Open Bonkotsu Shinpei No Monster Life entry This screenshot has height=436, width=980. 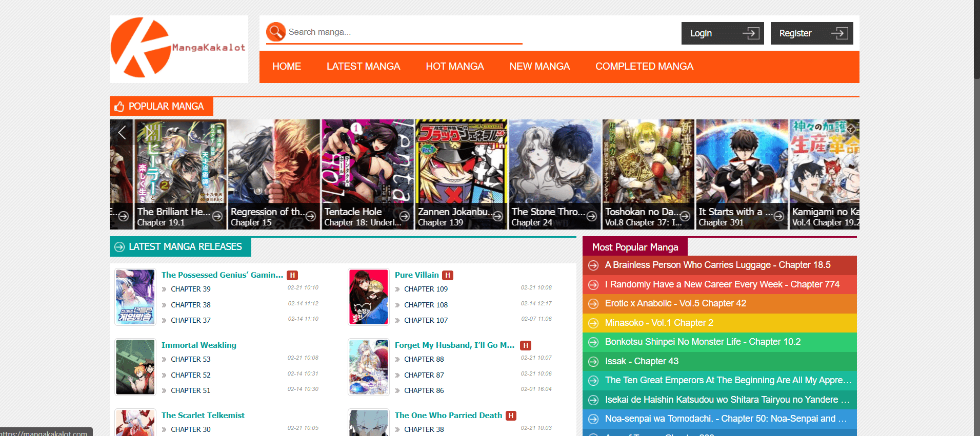[x=703, y=342]
